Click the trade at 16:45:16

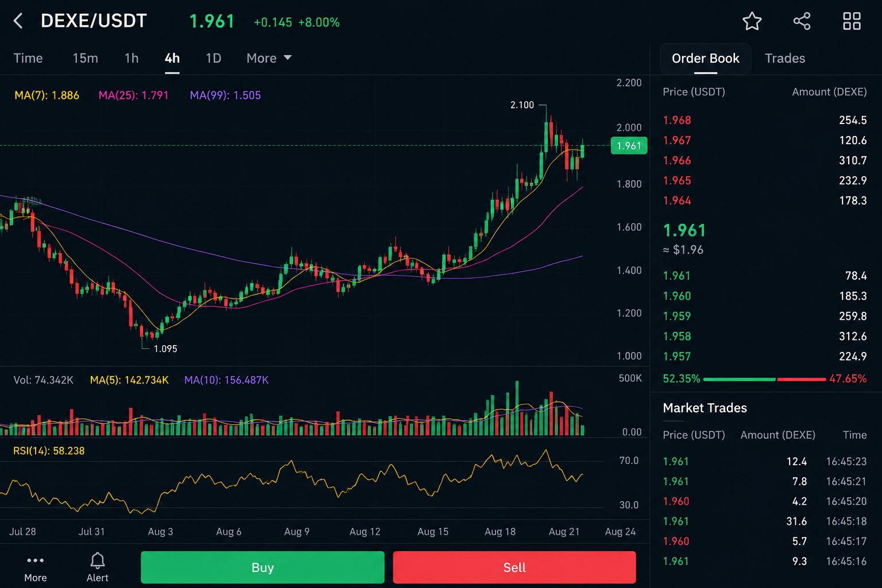[x=764, y=561]
